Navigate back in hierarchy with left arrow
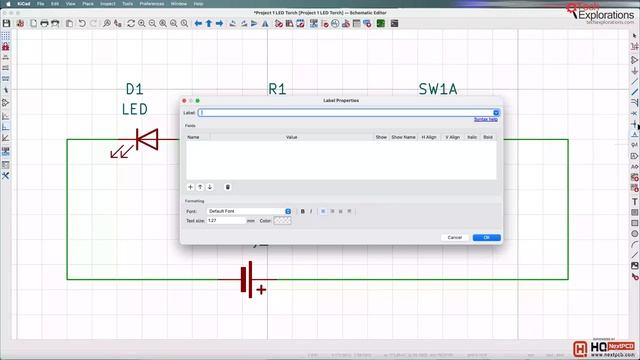The image size is (640, 360). pos(198,24)
